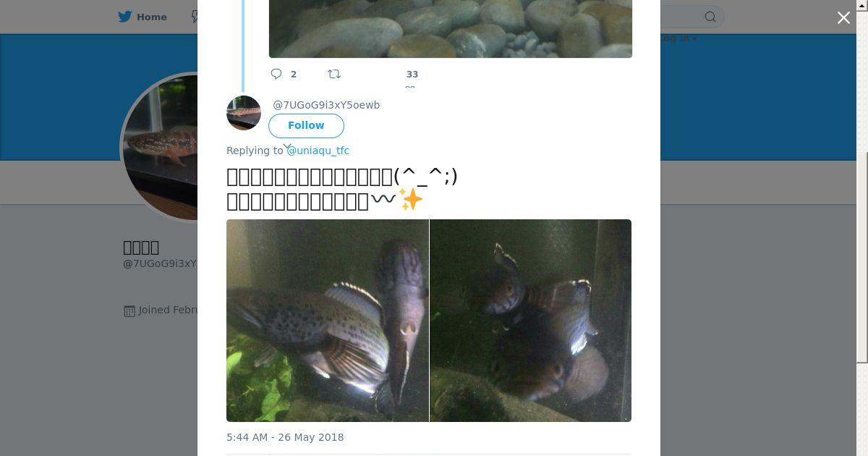
Task: Open the right fish photo
Action: pyautogui.click(x=530, y=320)
